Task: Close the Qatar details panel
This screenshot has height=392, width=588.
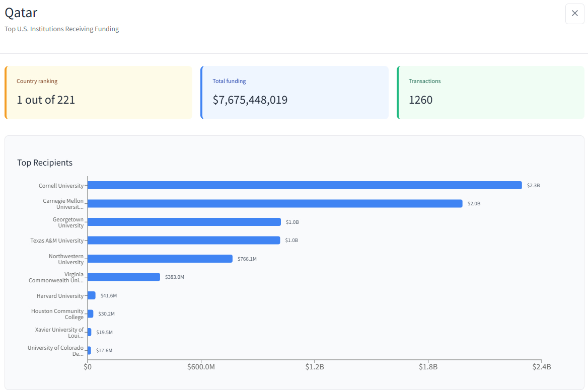Action: (x=574, y=14)
